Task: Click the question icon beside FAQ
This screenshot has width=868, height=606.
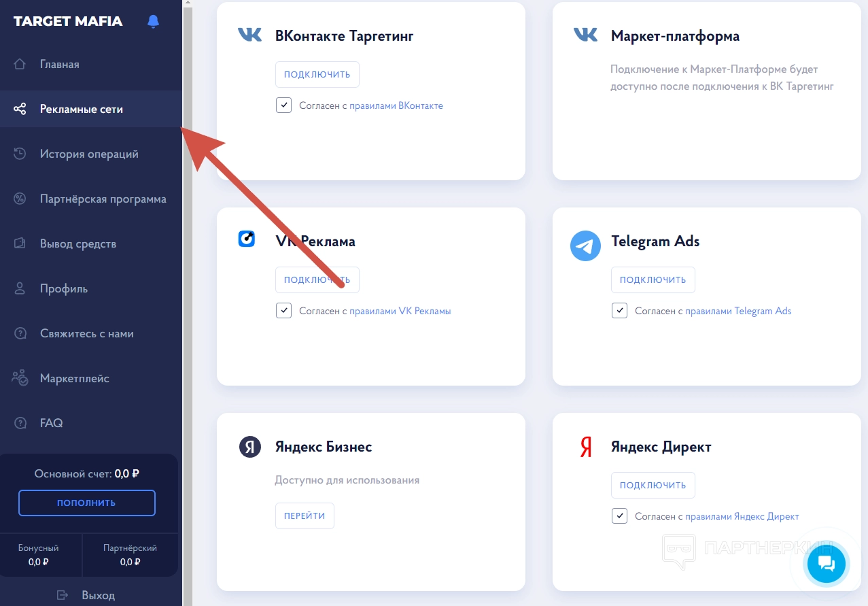Action: (x=20, y=423)
